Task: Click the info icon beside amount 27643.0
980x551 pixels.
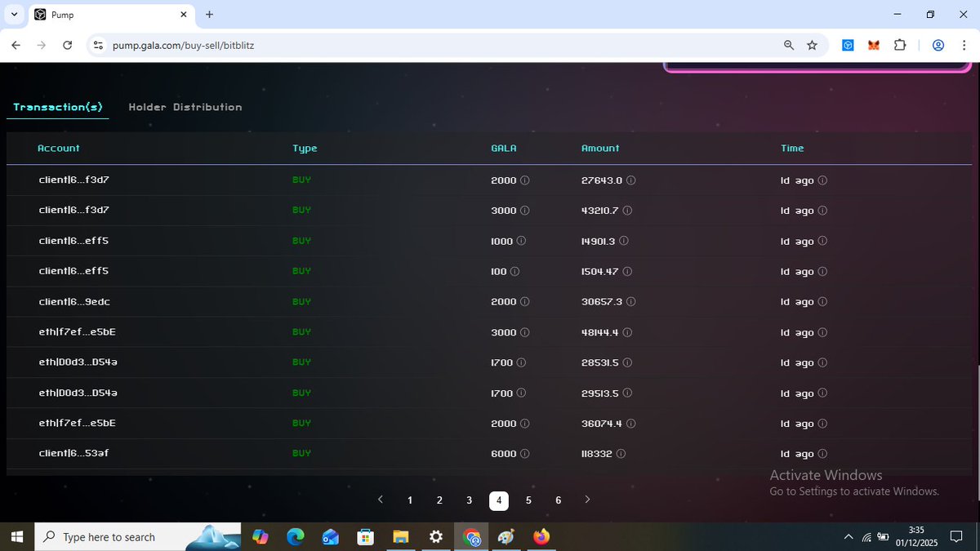Action: click(x=631, y=180)
